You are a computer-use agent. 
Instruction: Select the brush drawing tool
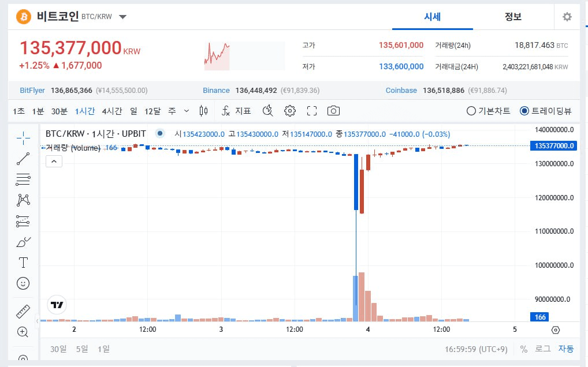(x=23, y=242)
